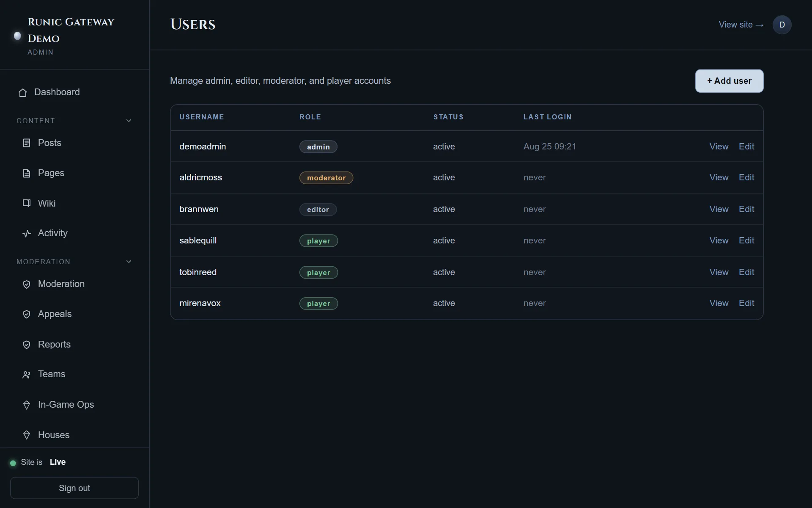Click the Teams people icon
812x508 pixels.
click(27, 375)
